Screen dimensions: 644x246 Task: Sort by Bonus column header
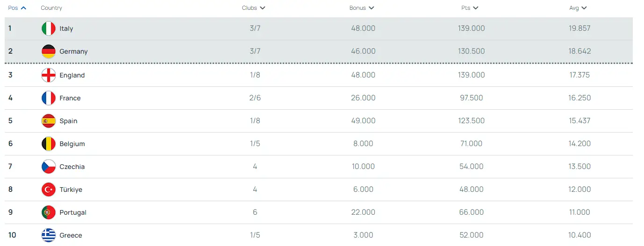coord(362,8)
